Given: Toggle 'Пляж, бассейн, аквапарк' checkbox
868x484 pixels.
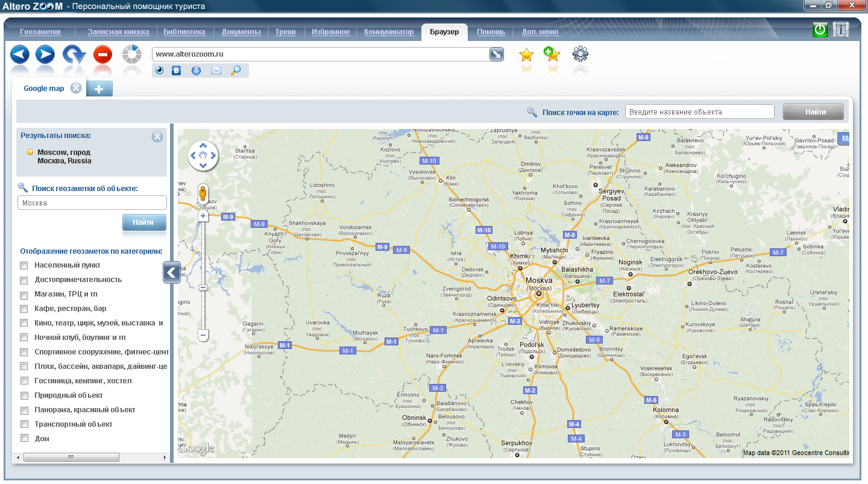Looking at the screenshot, I should [x=24, y=366].
